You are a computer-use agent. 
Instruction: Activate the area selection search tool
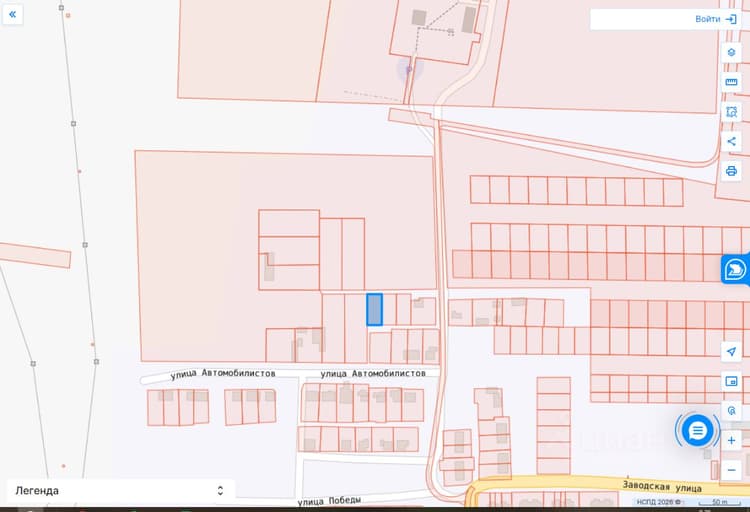point(731,112)
